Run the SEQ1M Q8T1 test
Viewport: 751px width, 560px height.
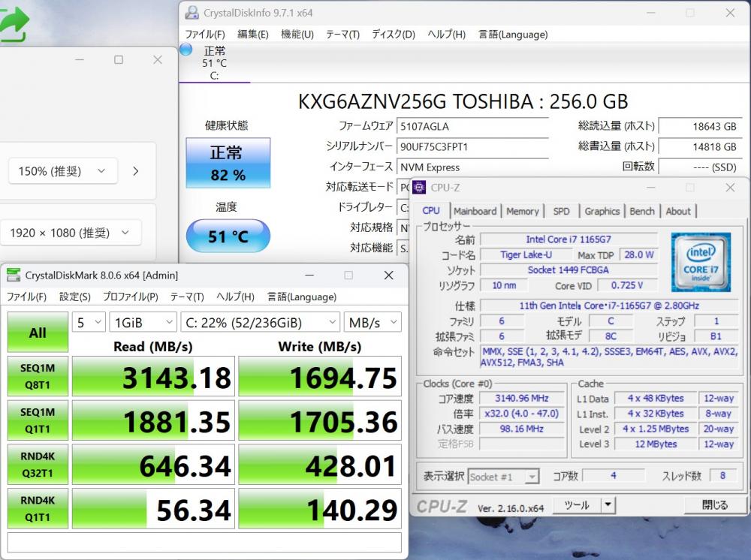38,376
